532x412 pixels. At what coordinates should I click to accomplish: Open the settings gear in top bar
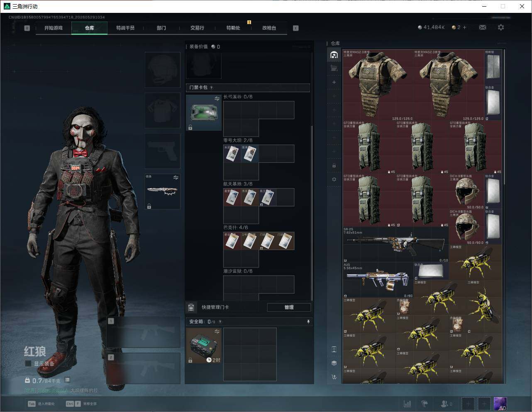(501, 27)
